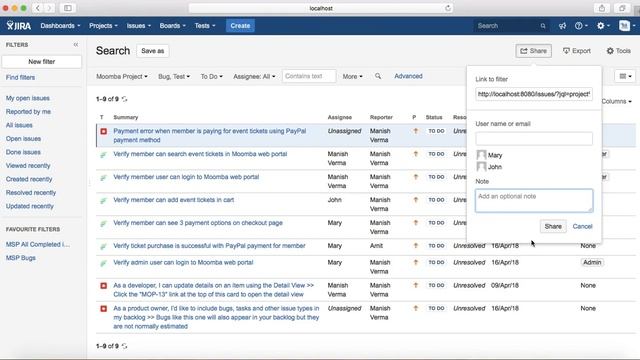Open Issues menu
The width and height of the screenshot is (640, 360).
[138, 26]
